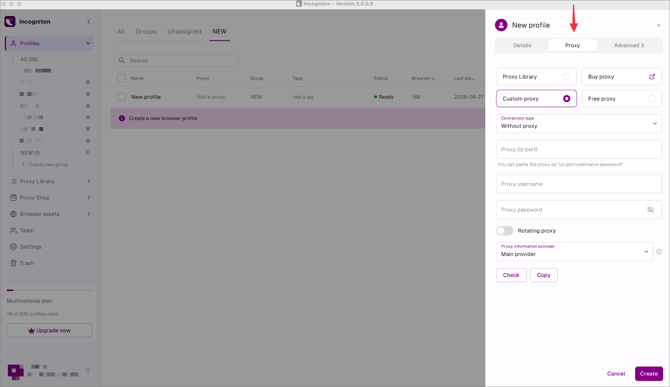Expand the Proxy Shop chevron
Screen dimensions: 670x387
click(x=88, y=197)
